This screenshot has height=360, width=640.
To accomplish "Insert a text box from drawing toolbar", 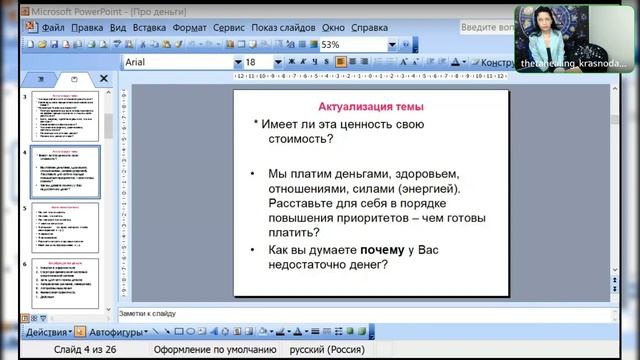I will [x=202, y=332].
